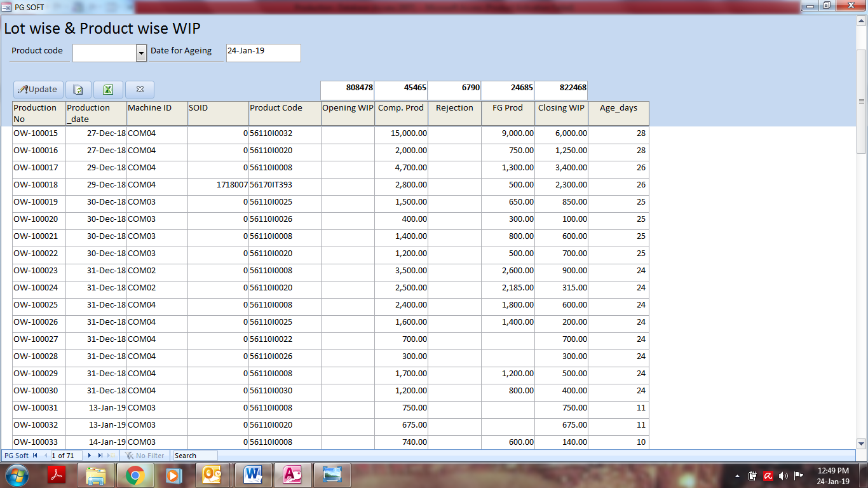The width and height of the screenshot is (868, 488).
Task: Open the Windows Start orb
Action: (17, 475)
